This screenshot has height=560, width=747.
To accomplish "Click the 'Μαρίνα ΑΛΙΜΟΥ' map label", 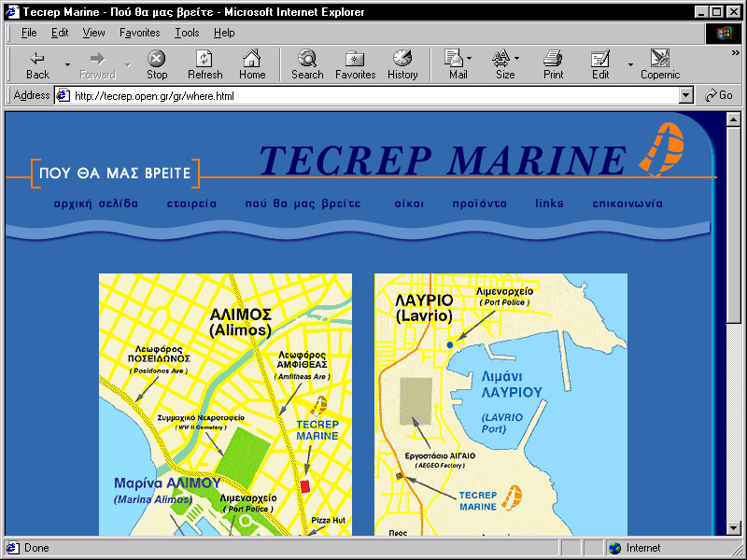I will coord(168,483).
